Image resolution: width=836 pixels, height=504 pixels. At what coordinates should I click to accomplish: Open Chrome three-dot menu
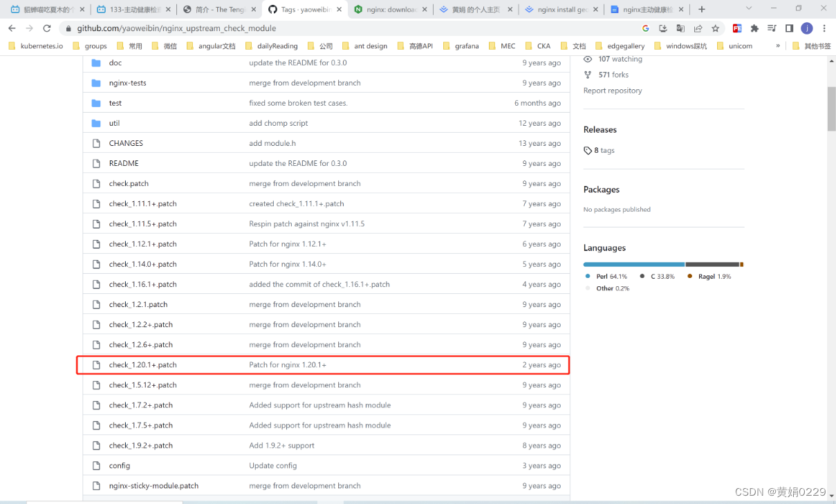pos(824,28)
